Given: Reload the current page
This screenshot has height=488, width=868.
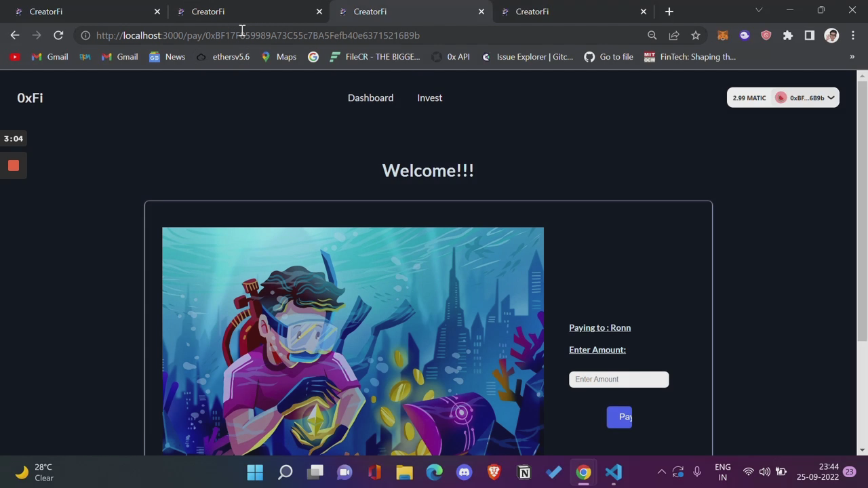Looking at the screenshot, I should point(58,35).
